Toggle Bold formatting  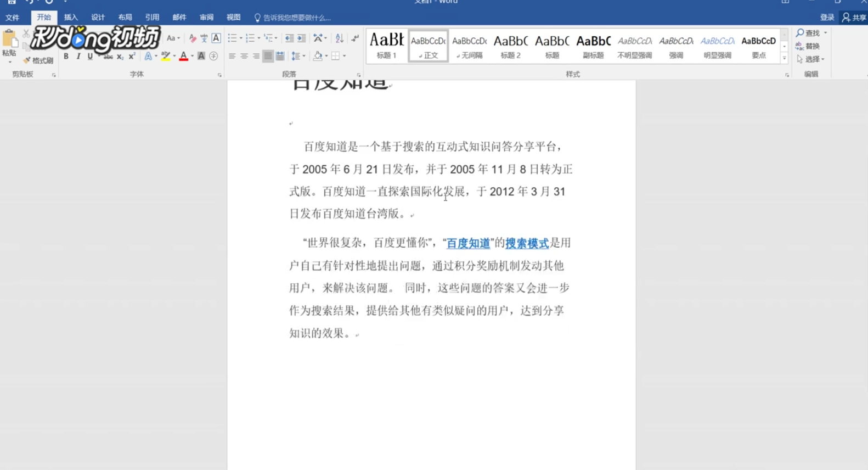pos(66,56)
